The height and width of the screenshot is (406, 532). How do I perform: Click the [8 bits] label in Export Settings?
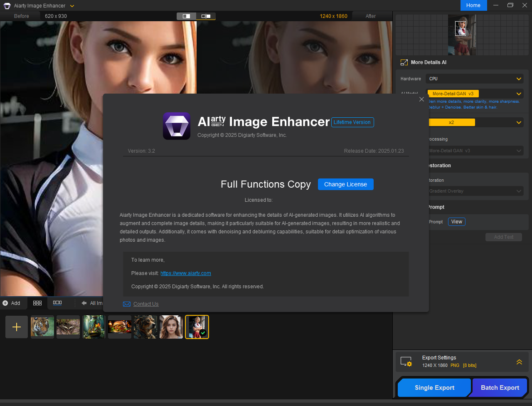[470, 365]
